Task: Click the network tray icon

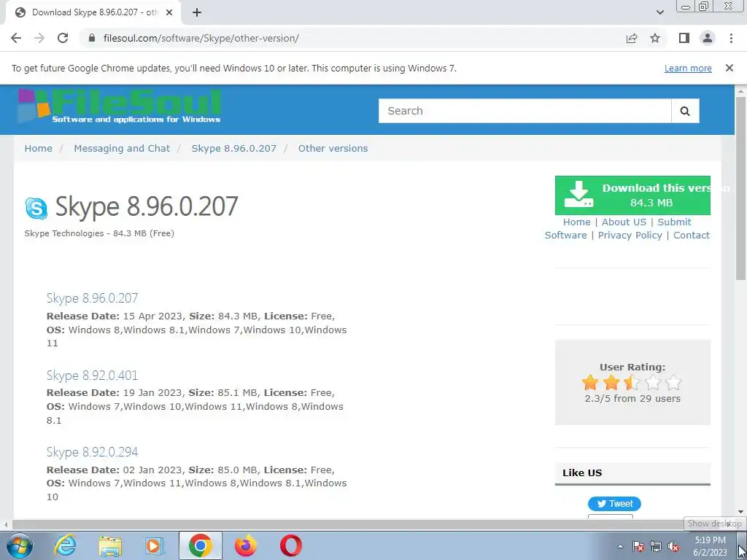Action: pyautogui.click(x=656, y=546)
